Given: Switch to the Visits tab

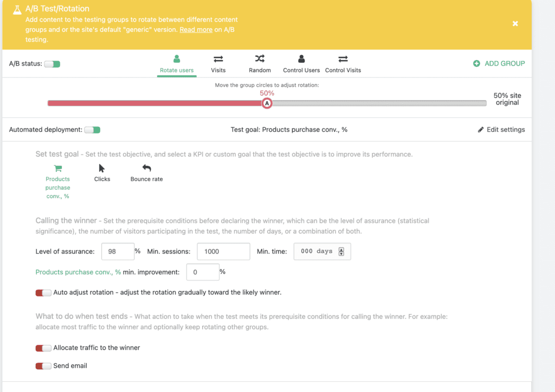Looking at the screenshot, I should (218, 59).
